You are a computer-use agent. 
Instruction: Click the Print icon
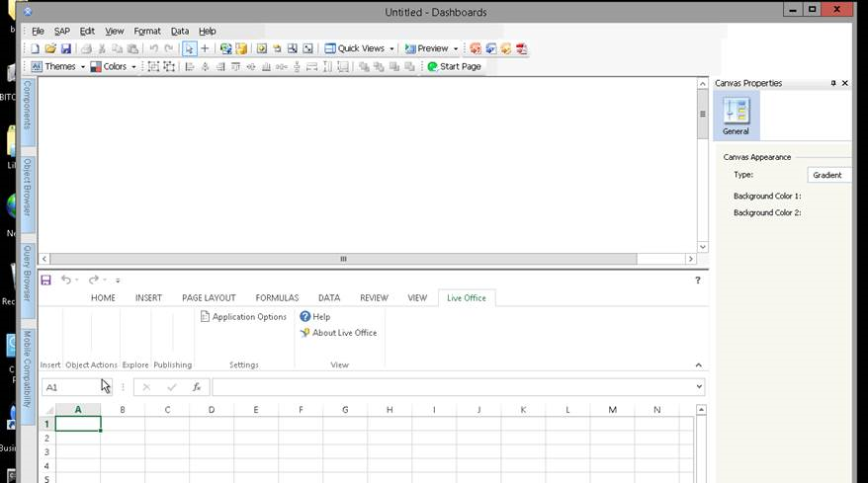tap(86, 48)
